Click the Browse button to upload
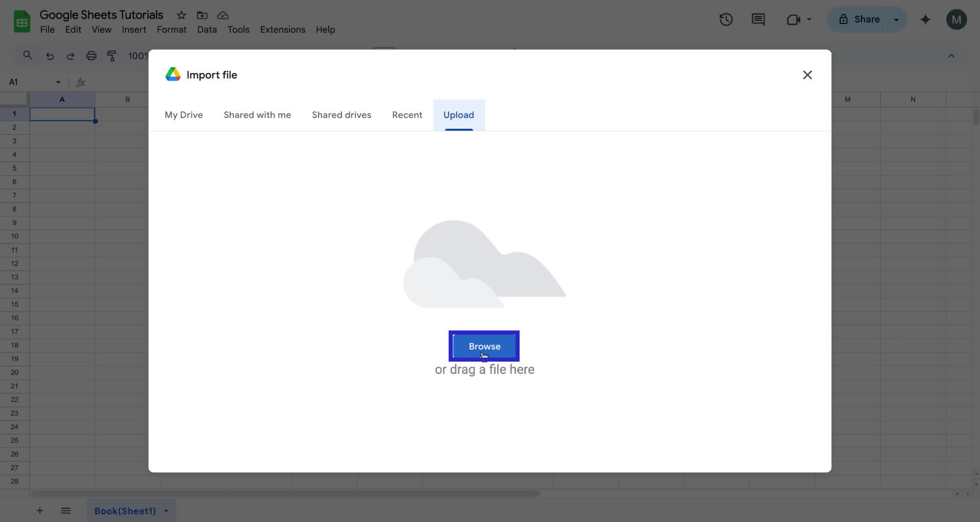The image size is (980, 522). (484, 346)
